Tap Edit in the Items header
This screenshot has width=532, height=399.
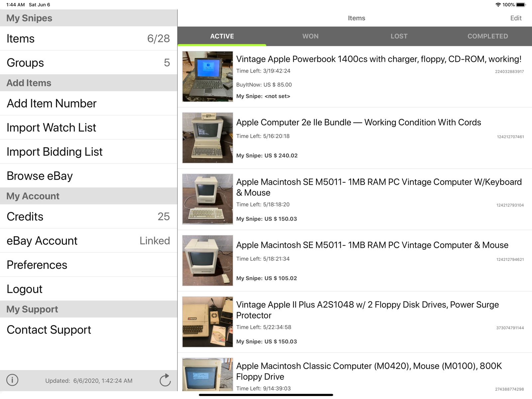pyautogui.click(x=516, y=18)
